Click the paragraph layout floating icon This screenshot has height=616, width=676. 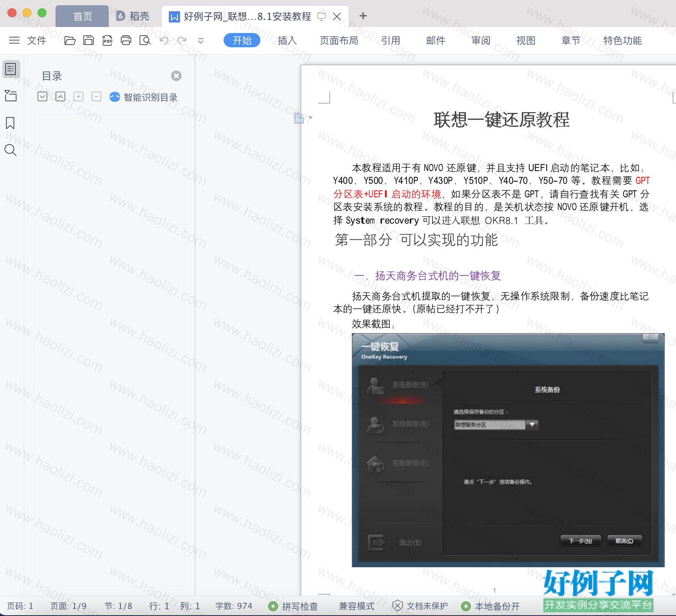click(x=299, y=118)
